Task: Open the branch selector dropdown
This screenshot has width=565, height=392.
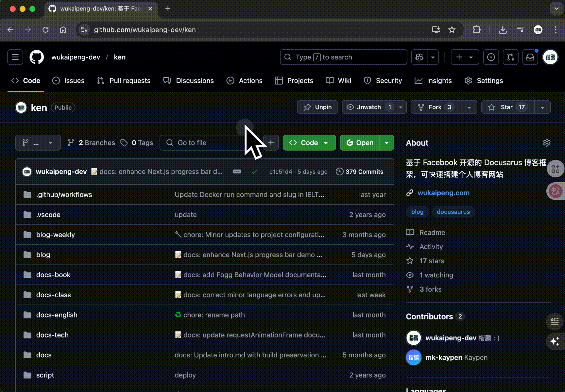Action: 38,143
